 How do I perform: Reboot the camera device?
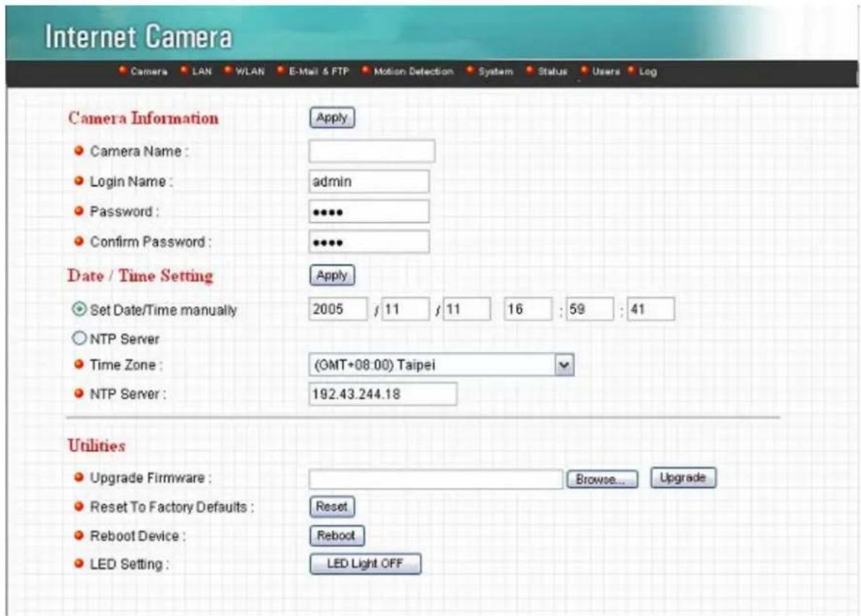pos(336,535)
